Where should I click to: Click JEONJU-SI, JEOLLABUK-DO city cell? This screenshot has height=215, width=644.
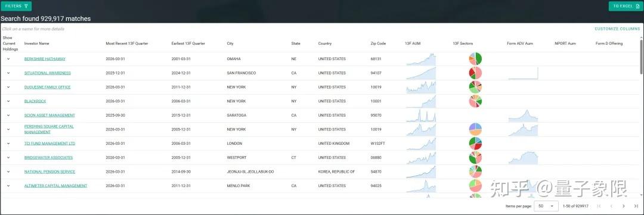[250, 172]
